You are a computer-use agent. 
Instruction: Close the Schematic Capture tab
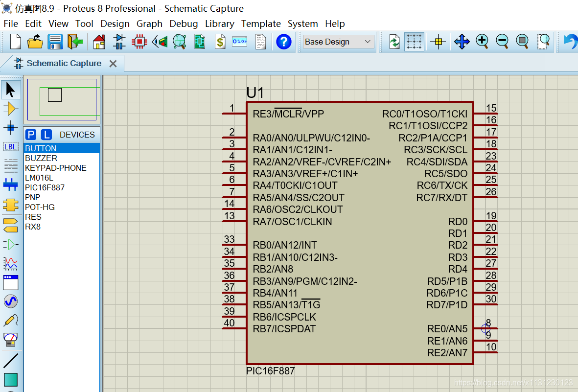113,64
